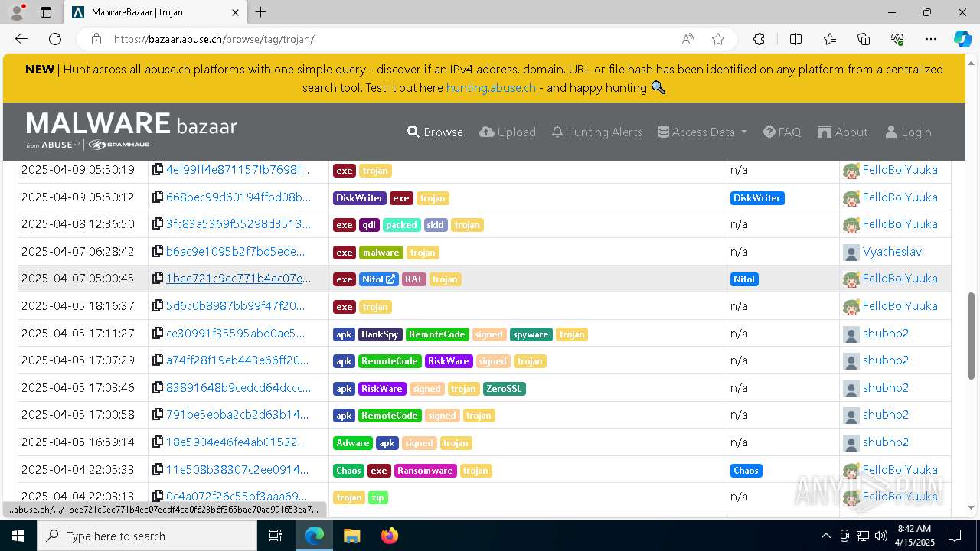
Task: Open browser Extensions puzzle icon
Action: click(759, 39)
